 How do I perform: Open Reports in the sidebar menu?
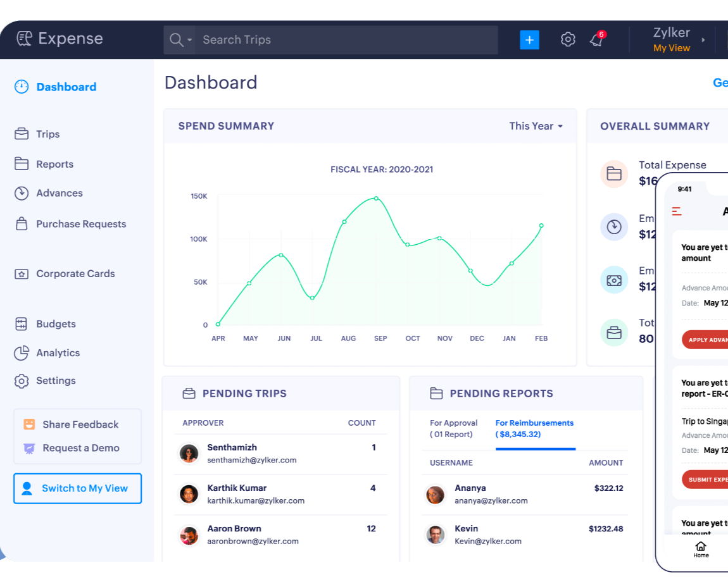tap(54, 164)
